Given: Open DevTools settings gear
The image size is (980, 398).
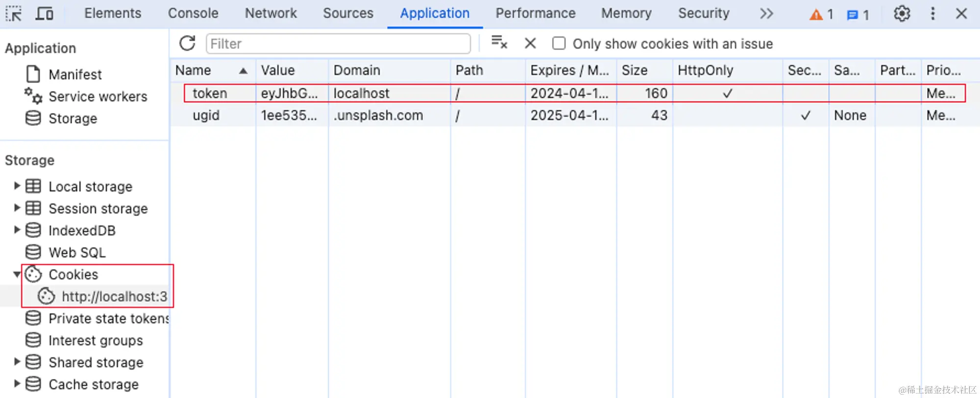Looking at the screenshot, I should 902,13.
